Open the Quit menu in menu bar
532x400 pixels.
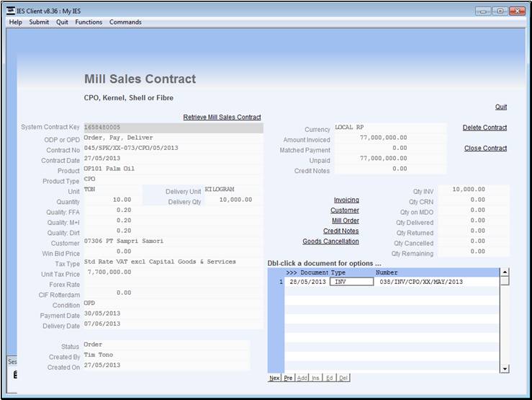(x=62, y=22)
